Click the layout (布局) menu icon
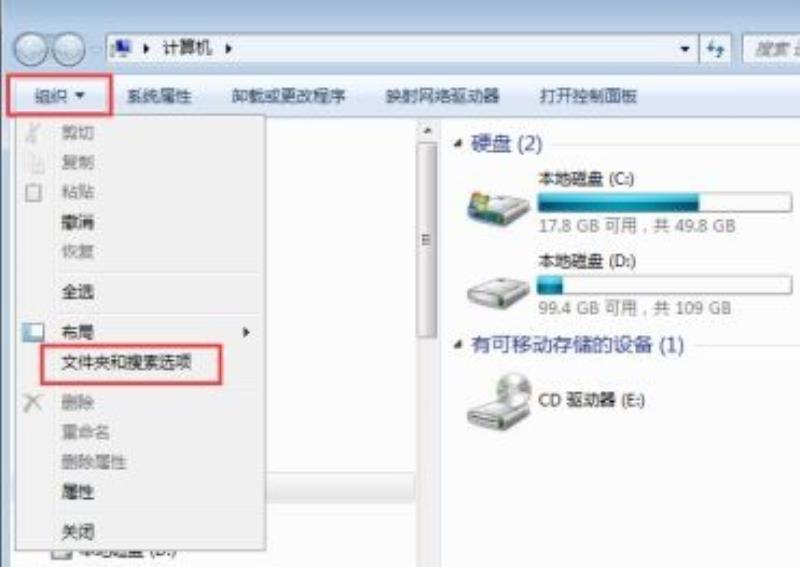 point(34,333)
